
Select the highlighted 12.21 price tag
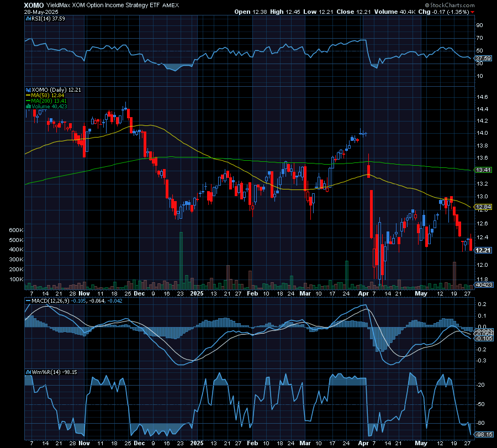[483, 250]
